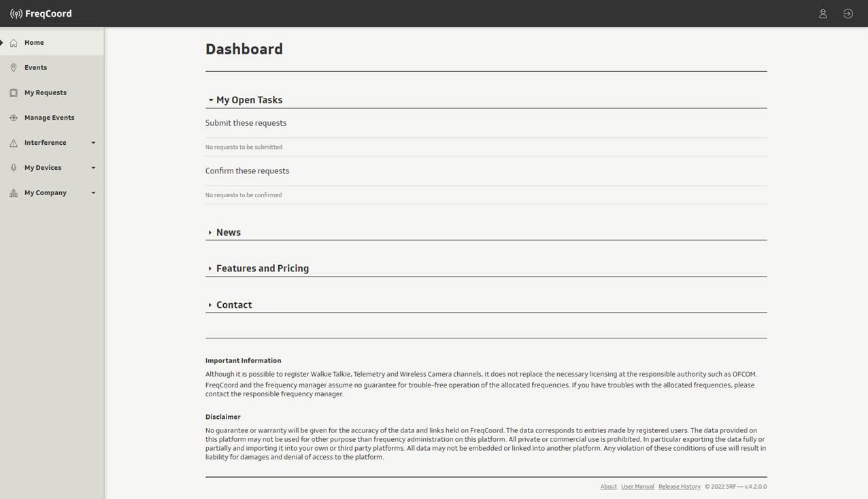Click the Manage Events eye icon
The width and height of the screenshot is (868, 499).
click(x=14, y=118)
